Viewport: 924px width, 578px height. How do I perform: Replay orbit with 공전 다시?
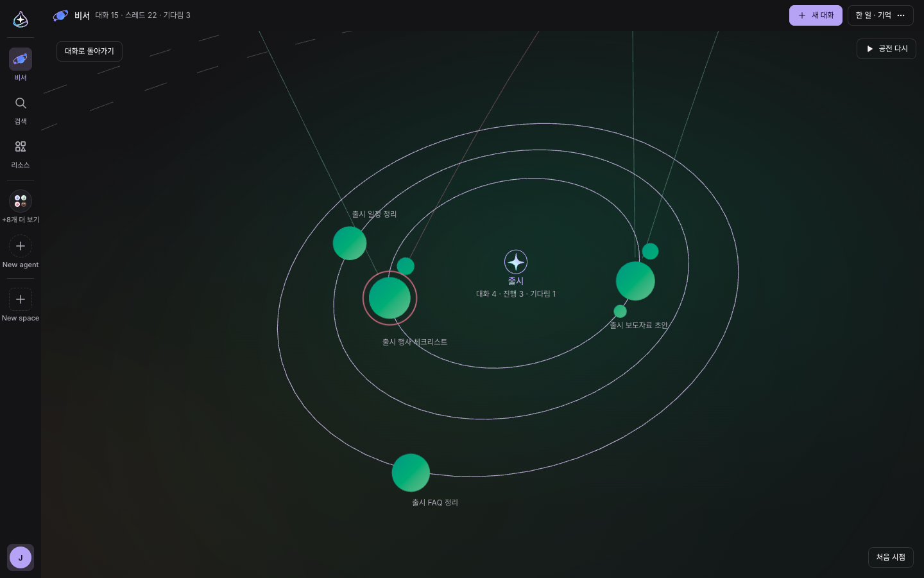[x=886, y=49]
